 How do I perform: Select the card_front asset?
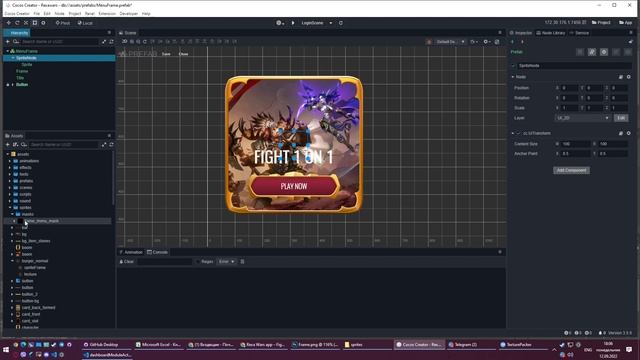pos(31,314)
